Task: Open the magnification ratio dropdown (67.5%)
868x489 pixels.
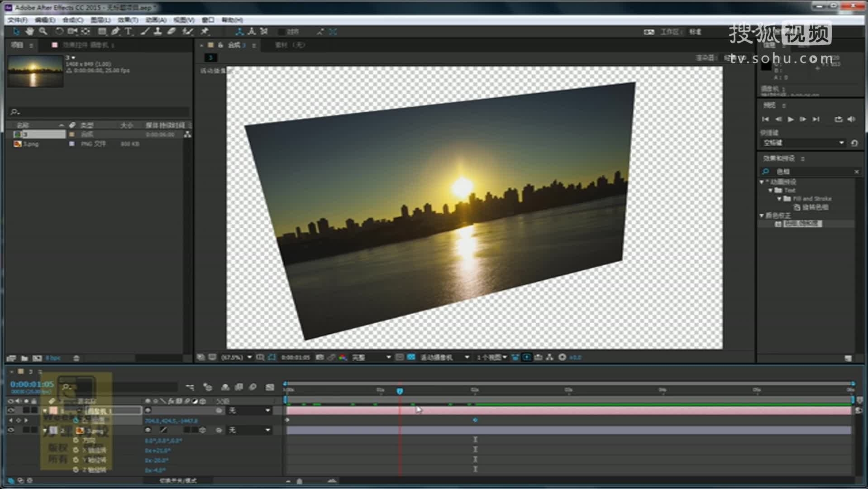Action: 236,357
